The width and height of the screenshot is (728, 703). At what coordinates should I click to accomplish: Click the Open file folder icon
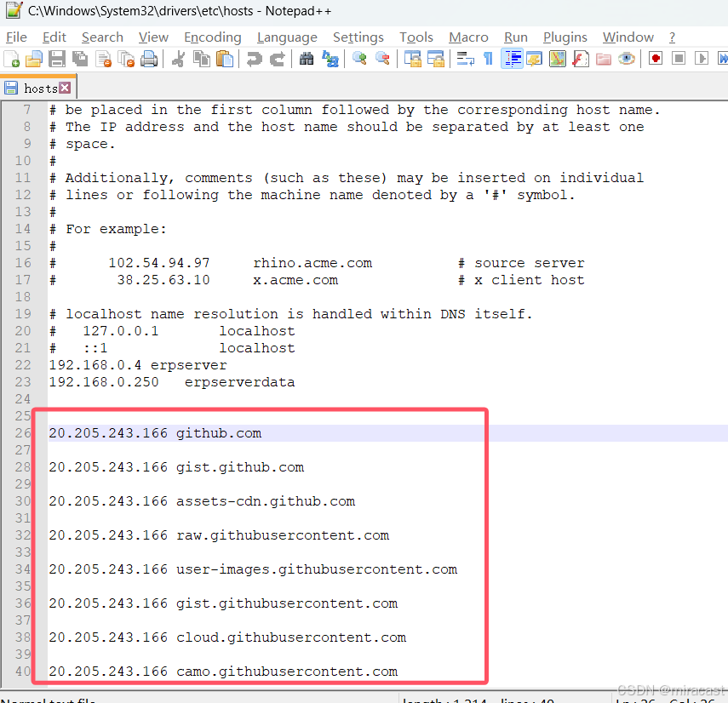coord(34,59)
